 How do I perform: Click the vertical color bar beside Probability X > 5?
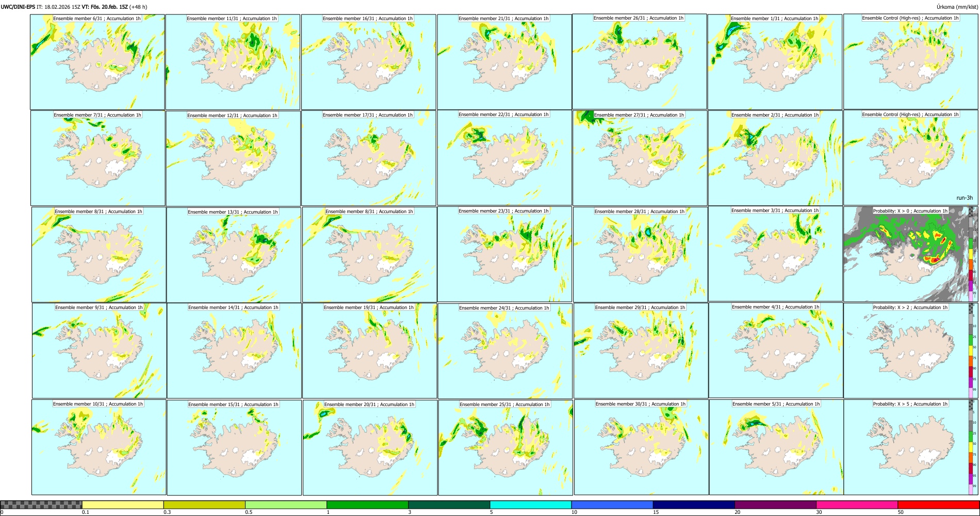tap(972, 447)
